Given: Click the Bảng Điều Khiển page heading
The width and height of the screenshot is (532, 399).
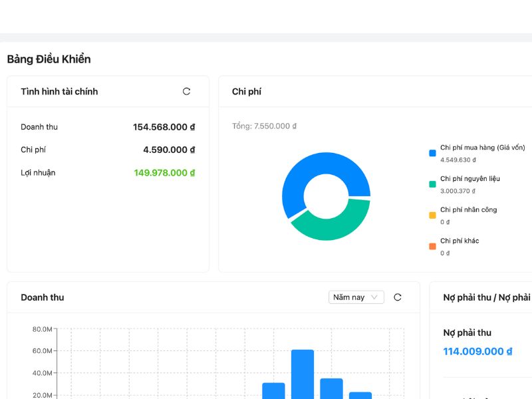Looking at the screenshot, I should click(x=49, y=59).
